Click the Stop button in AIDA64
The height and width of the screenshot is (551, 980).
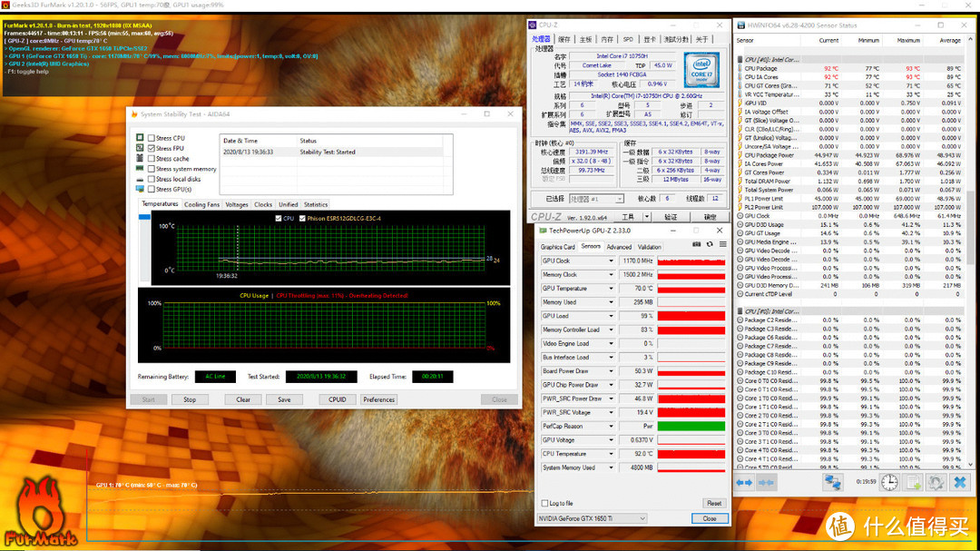pos(190,399)
